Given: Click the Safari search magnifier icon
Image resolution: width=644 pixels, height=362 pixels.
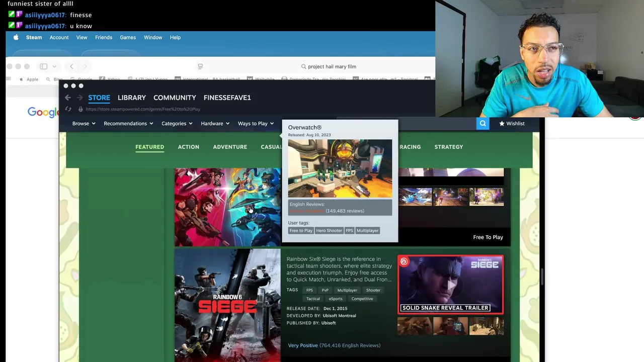Looking at the screenshot, I should (303, 66).
